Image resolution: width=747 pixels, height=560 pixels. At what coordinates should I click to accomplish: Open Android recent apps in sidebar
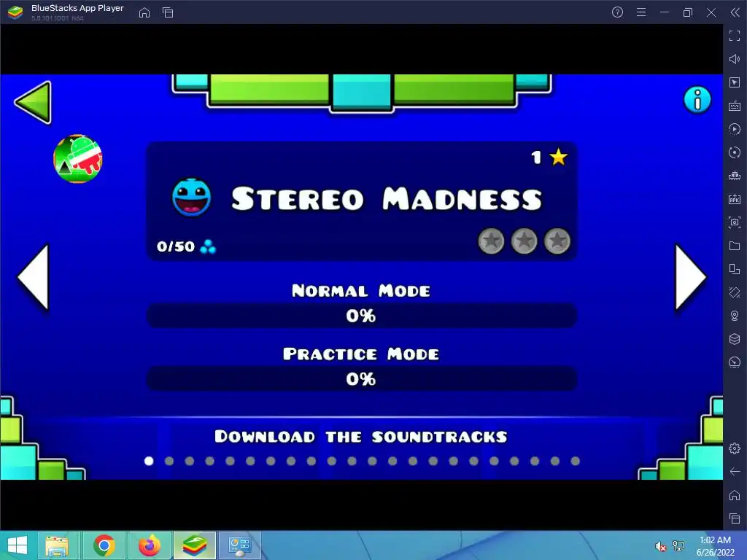(735, 518)
